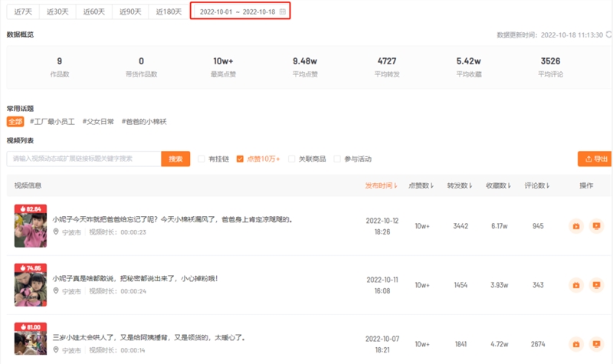Click play video icon for 2022-10-07 video
613x364 pixels.
tap(596, 344)
